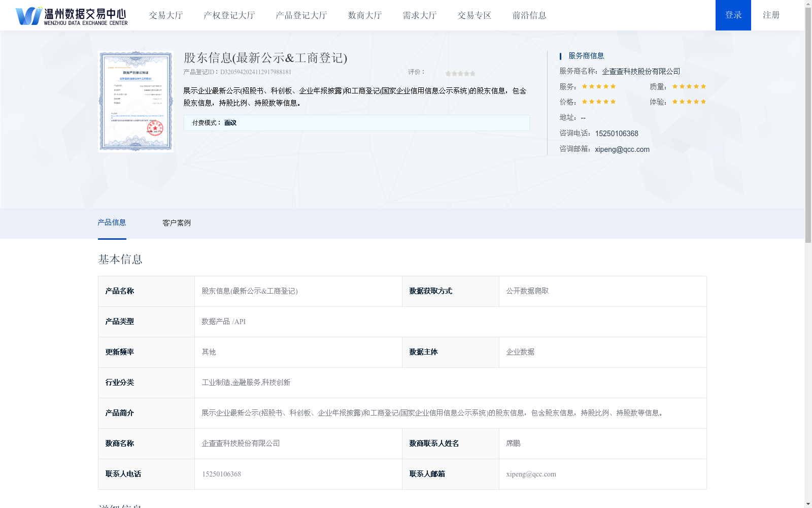Viewport: 812px width, 508px height.
Task: Click the email address xipeng@qcc.com
Action: point(622,149)
